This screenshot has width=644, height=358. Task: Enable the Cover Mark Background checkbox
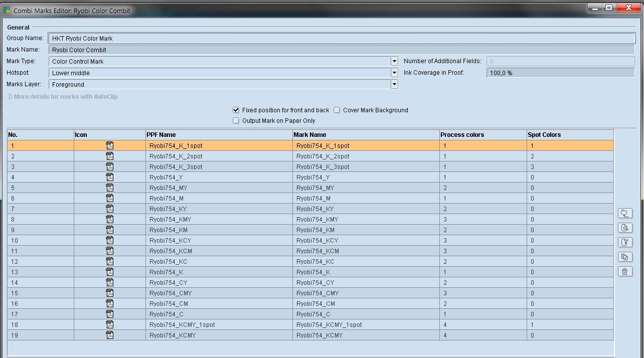click(337, 110)
